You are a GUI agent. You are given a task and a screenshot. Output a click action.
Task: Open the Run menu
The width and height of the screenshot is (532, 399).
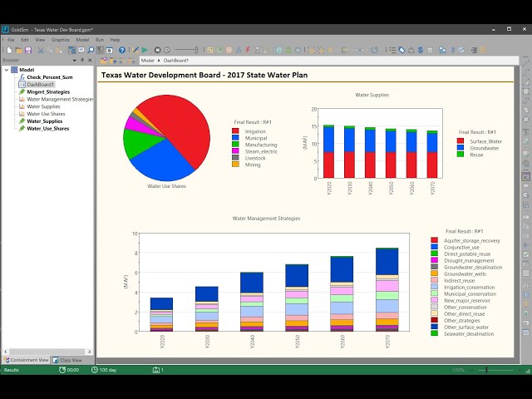(100, 40)
